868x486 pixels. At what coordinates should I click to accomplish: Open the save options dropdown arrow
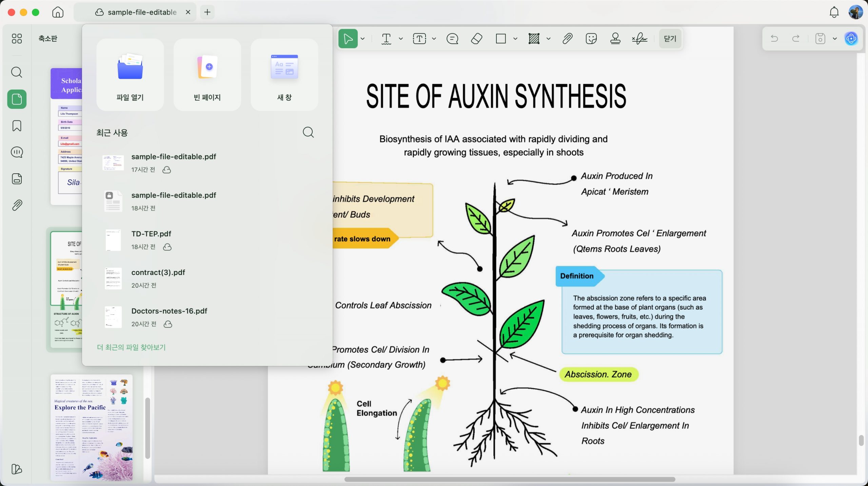click(835, 39)
